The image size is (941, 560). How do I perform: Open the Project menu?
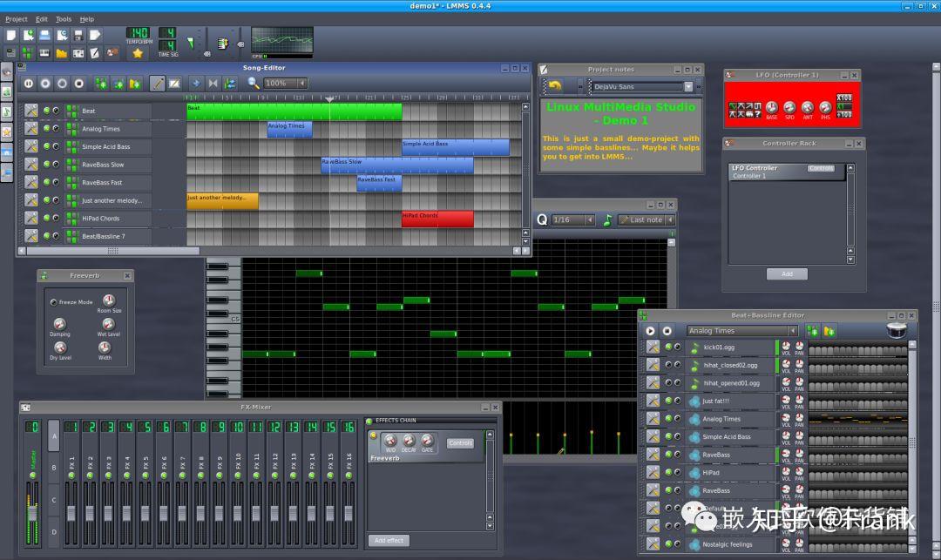point(17,19)
